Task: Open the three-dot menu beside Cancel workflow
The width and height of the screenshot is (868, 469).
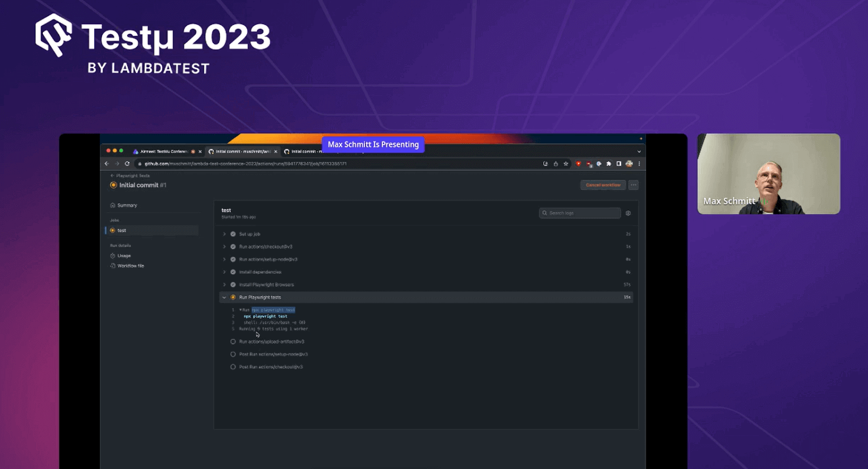Action: 633,185
